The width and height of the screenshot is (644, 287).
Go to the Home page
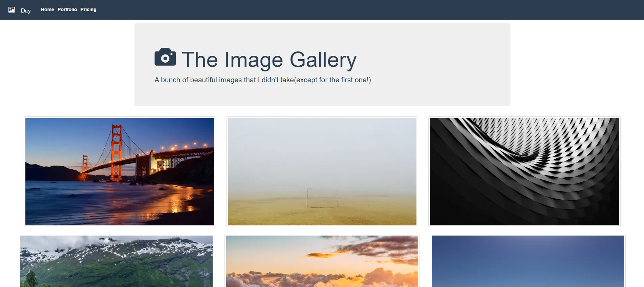(x=47, y=9)
